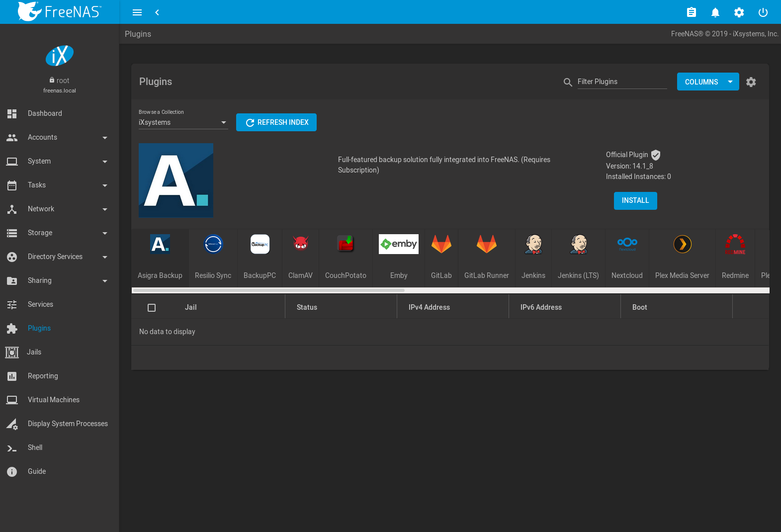This screenshot has height=532, width=781.
Task: Select the ClamAV plugin icon
Action: click(x=301, y=244)
